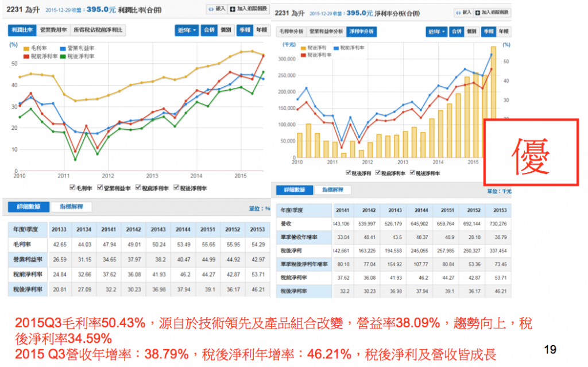Screen dimensions: 588x367
Task: Select 個別 button on right chart
Action: (471, 32)
